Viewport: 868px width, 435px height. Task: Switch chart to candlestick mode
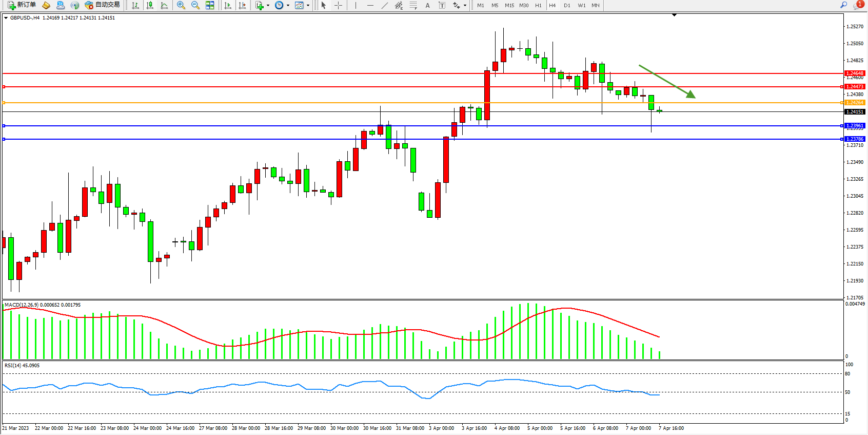tap(150, 5)
